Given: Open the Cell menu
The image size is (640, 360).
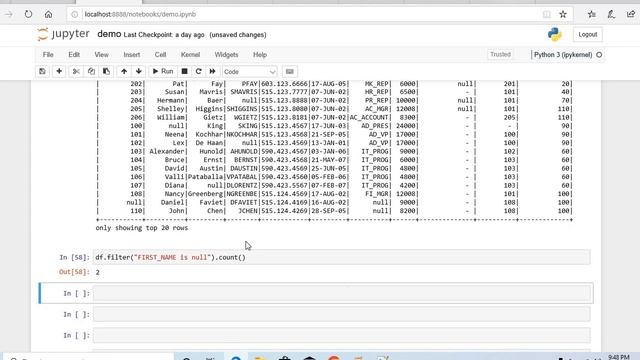Looking at the screenshot, I should 160,55.
